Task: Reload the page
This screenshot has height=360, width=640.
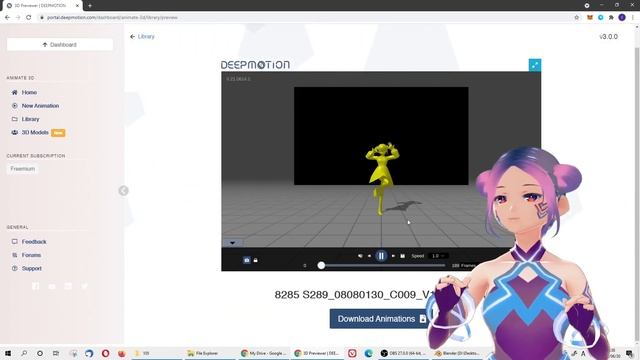Action: [29, 18]
